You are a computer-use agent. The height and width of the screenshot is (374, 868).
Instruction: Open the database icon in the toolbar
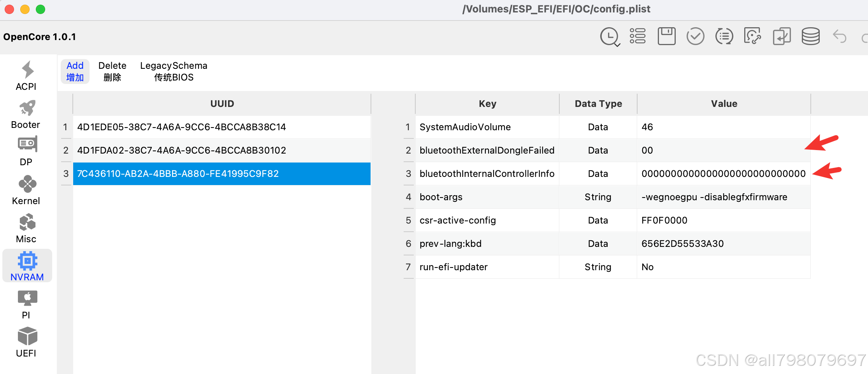click(x=810, y=36)
